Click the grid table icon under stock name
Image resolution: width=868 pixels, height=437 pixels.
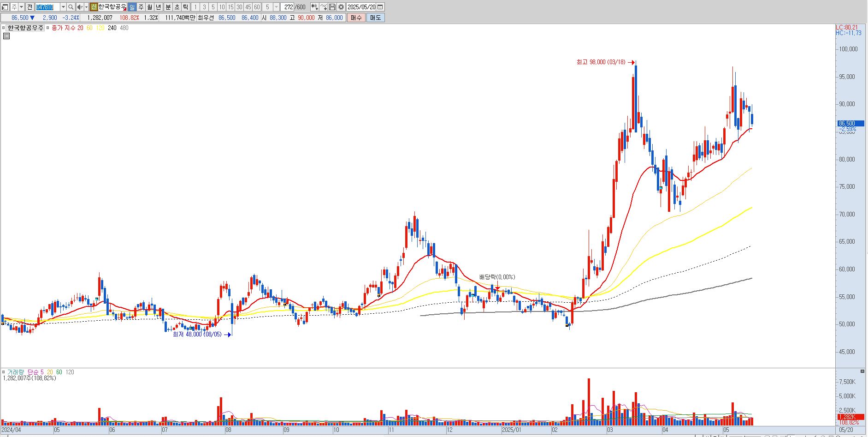(x=6, y=36)
